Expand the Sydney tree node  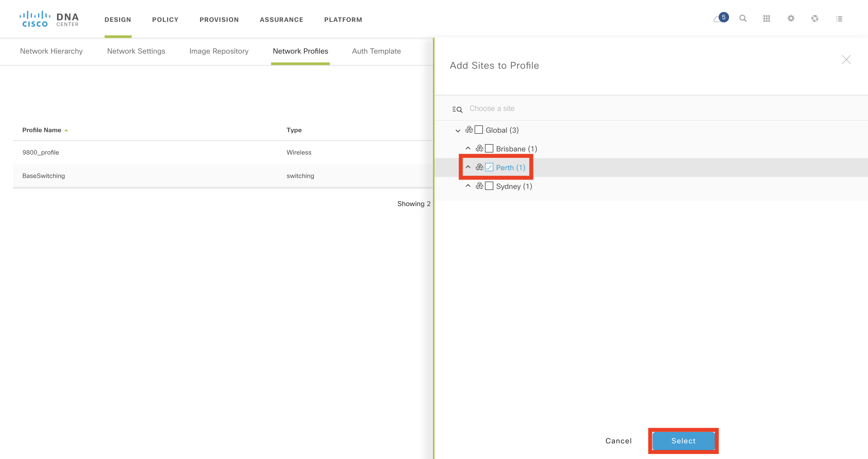(x=468, y=186)
